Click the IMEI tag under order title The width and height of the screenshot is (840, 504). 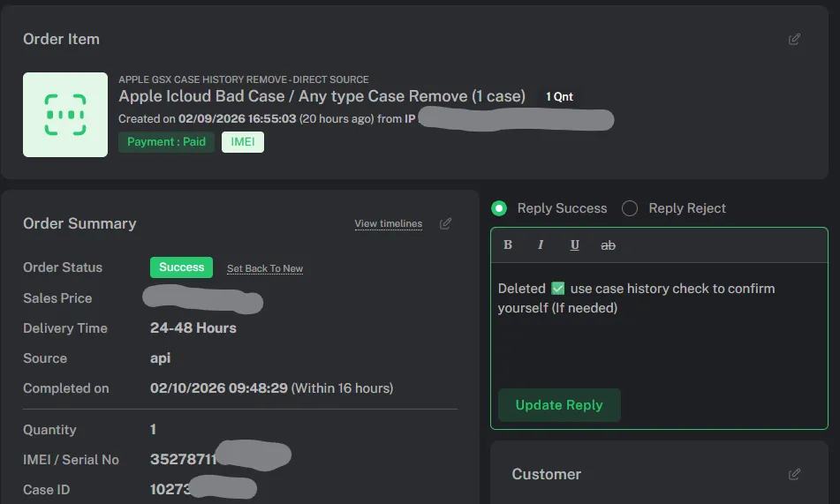click(242, 142)
